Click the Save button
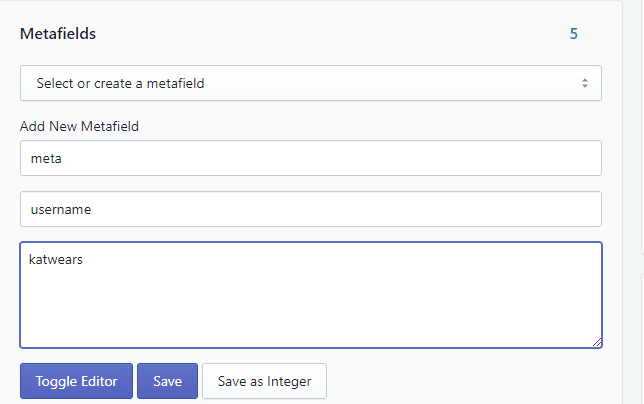This screenshot has height=404, width=644. click(x=168, y=381)
